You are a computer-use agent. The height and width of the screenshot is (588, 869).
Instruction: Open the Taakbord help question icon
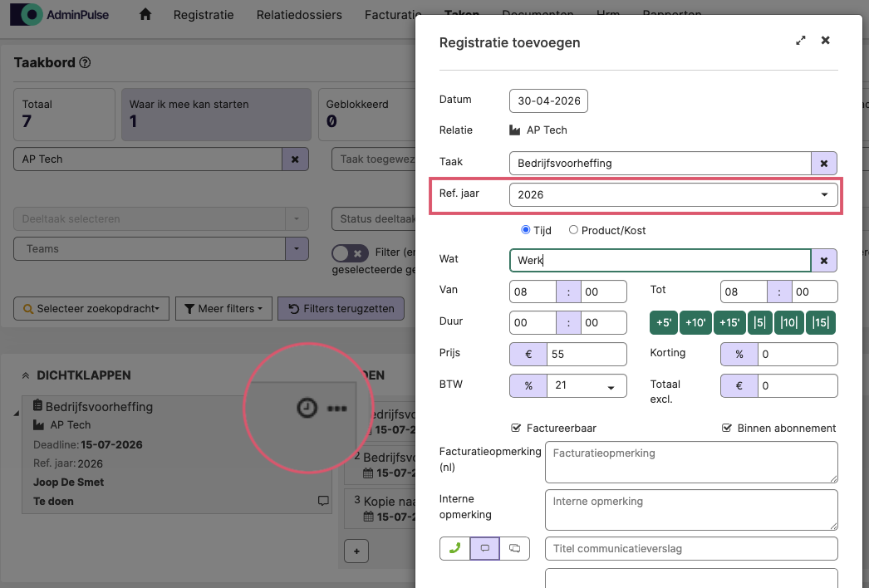[85, 62]
